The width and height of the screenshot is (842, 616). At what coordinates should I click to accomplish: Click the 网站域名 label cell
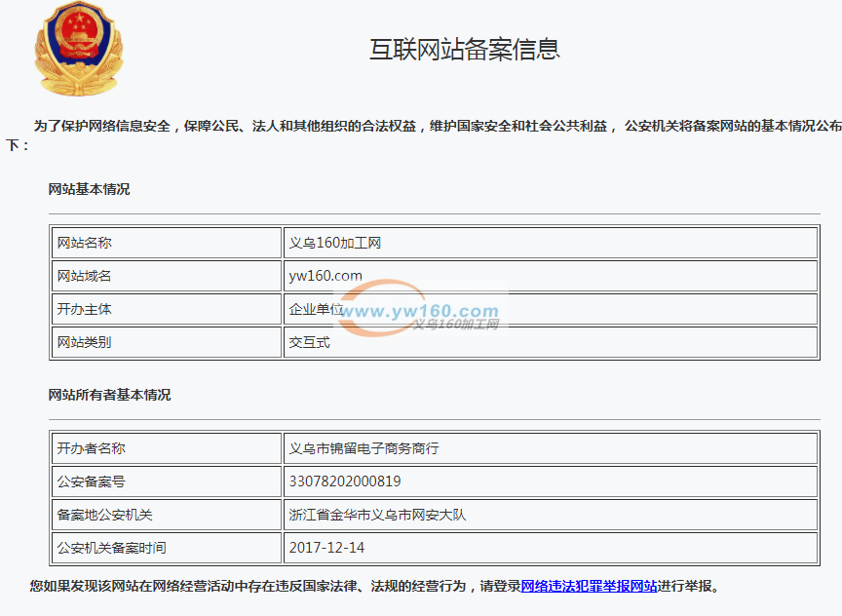pyautogui.click(x=85, y=276)
